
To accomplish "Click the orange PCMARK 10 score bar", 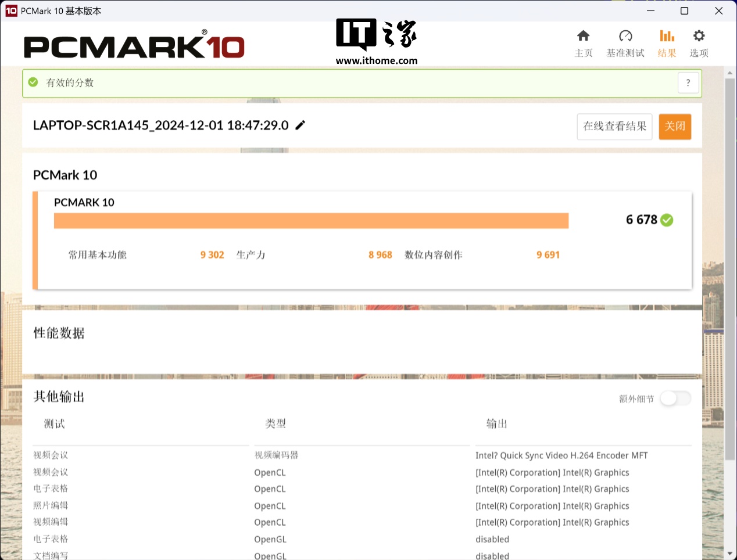I will click(311, 221).
